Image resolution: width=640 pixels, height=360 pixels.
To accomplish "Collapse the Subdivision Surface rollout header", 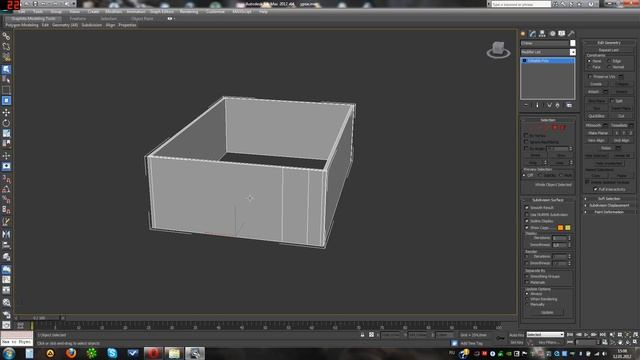I will click(x=548, y=200).
